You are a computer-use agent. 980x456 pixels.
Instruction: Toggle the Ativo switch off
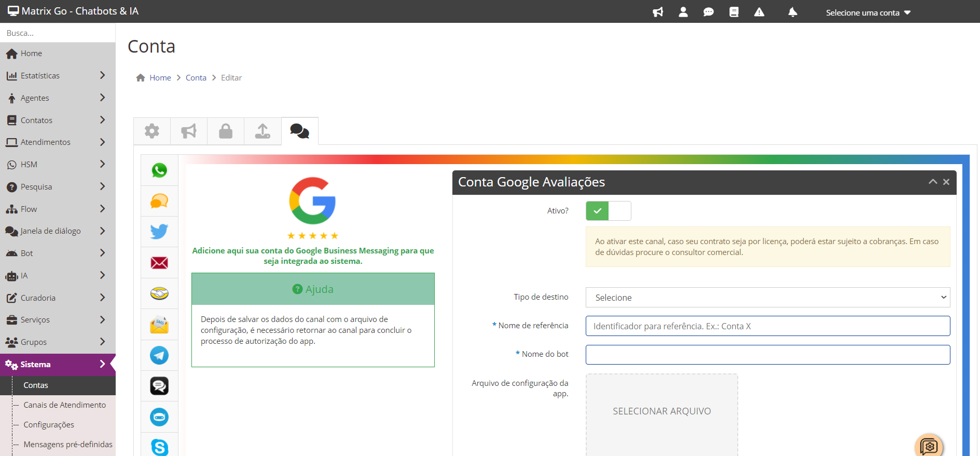[608, 211]
